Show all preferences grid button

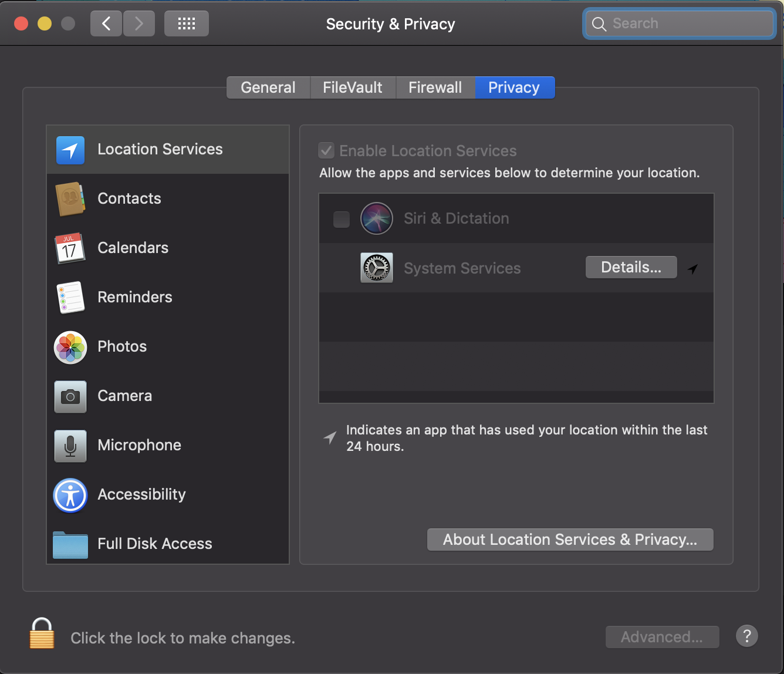tap(186, 23)
